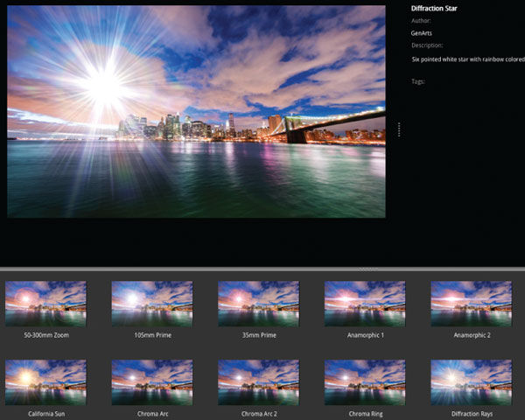The image size is (525, 420).
Task: Select the Chroma Arc flare thumbnail
Action: [152, 381]
